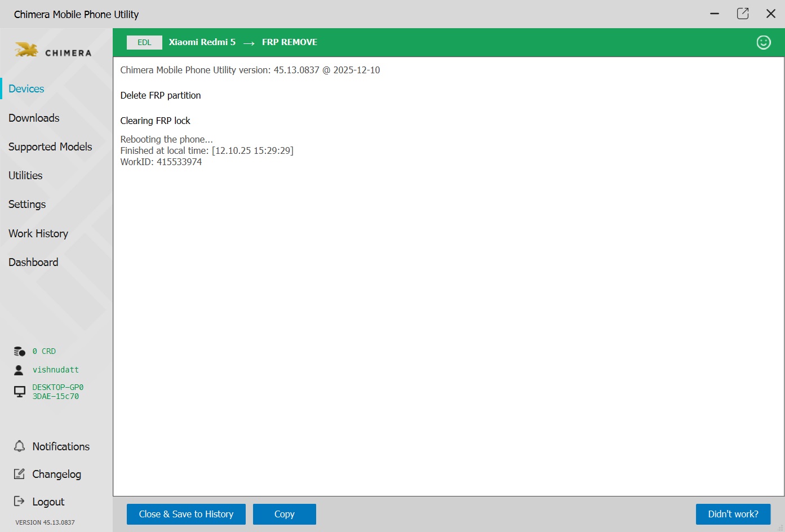Open the Utilities menu item
This screenshot has width=785, height=532.
tap(25, 175)
